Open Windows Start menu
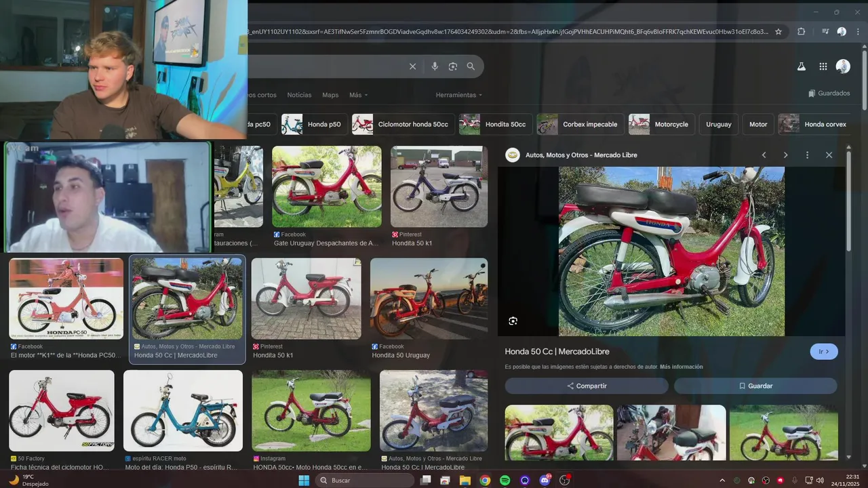 (304, 480)
